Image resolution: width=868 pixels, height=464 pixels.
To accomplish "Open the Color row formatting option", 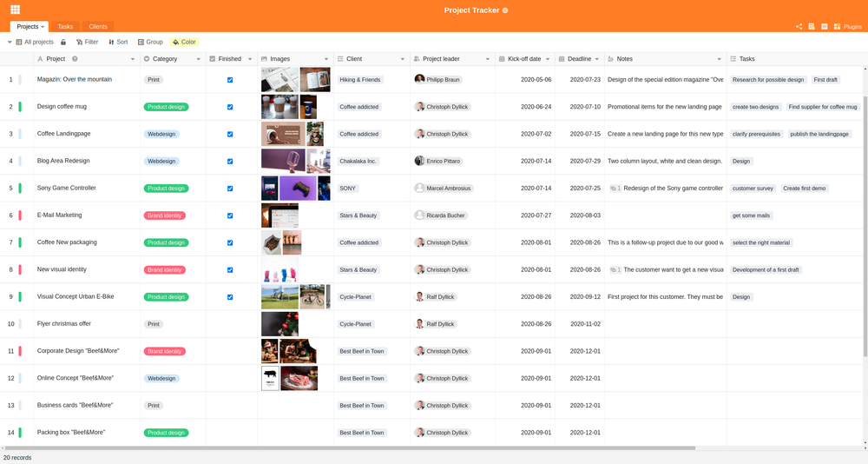I will point(184,42).
